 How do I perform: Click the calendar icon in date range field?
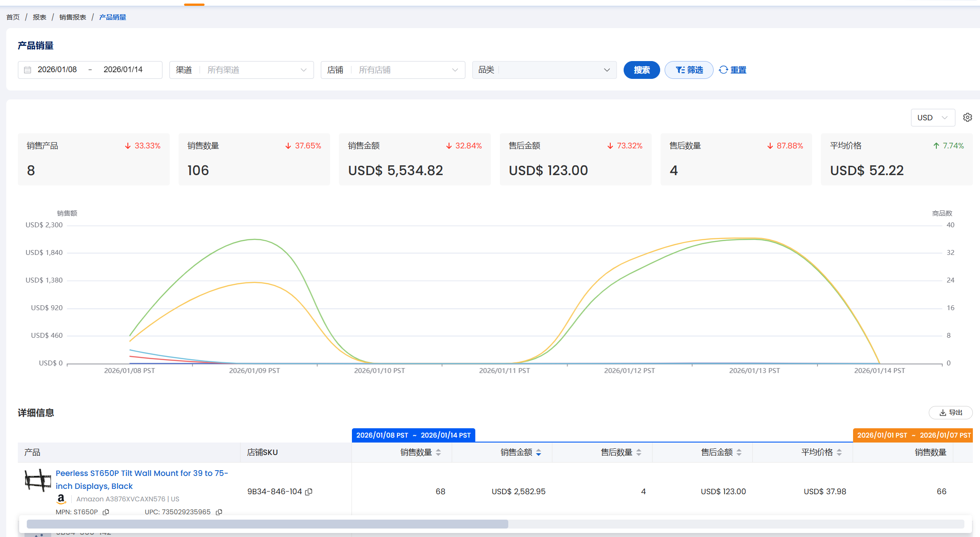[28, 70]
